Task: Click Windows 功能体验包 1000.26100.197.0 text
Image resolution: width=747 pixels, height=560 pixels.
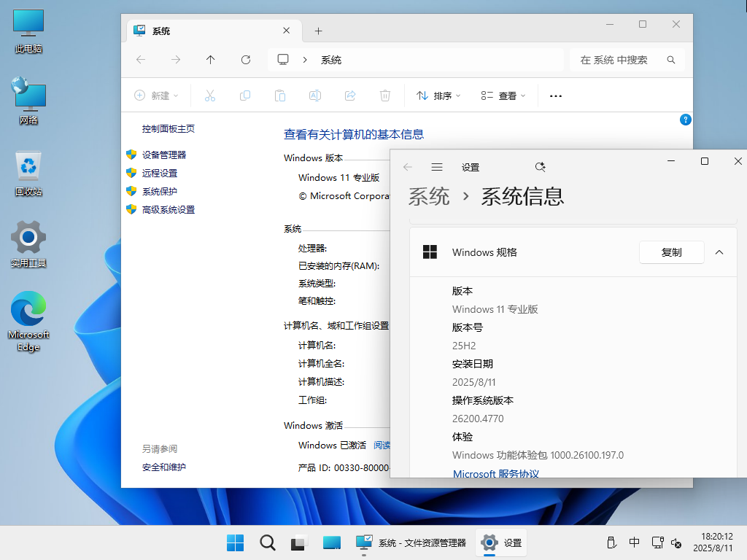Action: pyautogui.click(x=538, y=455)
